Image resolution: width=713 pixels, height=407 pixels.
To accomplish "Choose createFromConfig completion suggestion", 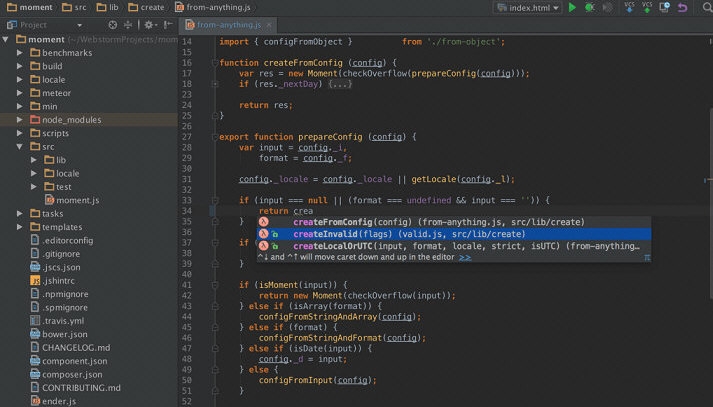I will [x=453, y=222].
